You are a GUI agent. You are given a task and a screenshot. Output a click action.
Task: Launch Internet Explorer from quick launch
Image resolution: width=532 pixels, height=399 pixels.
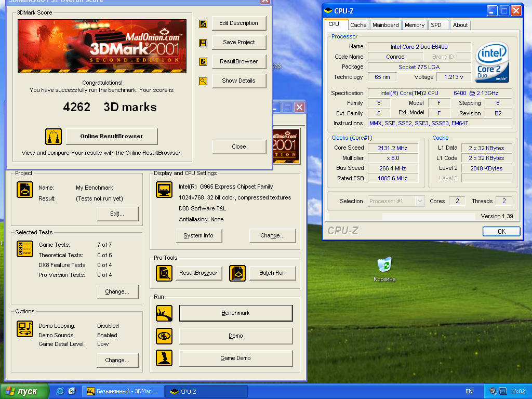click(60, 391)
